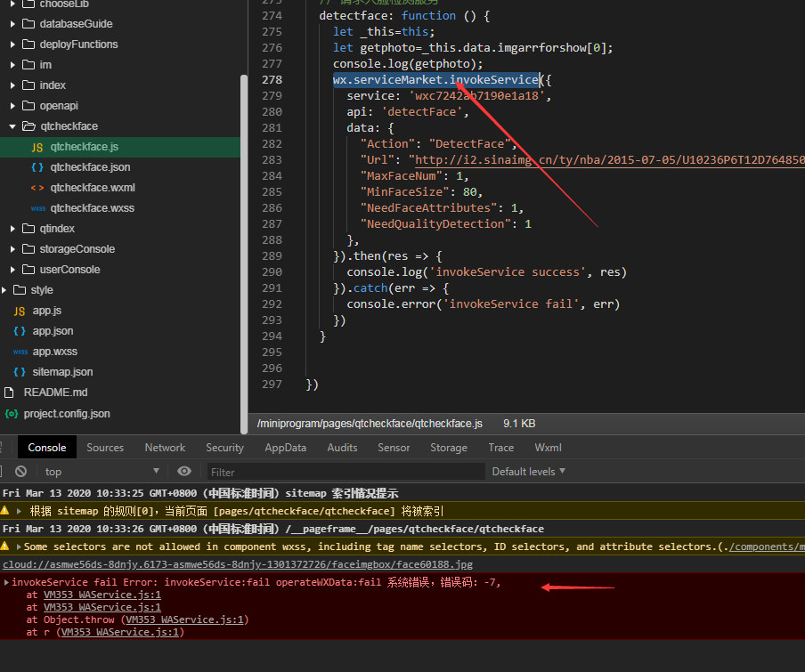Open the Sensor tab
The width and height of the screenshot is (805, 672).
point(394,448)
